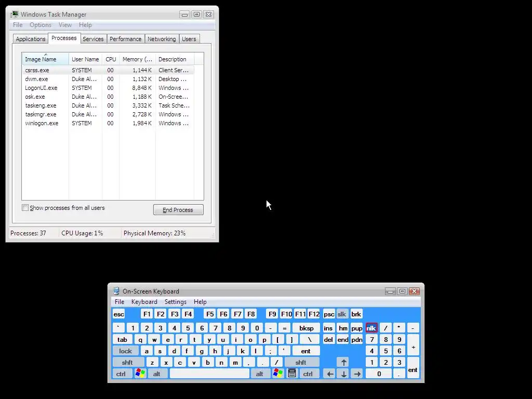
Task: Click the F12 function key
Action: (x=314, y=314)
